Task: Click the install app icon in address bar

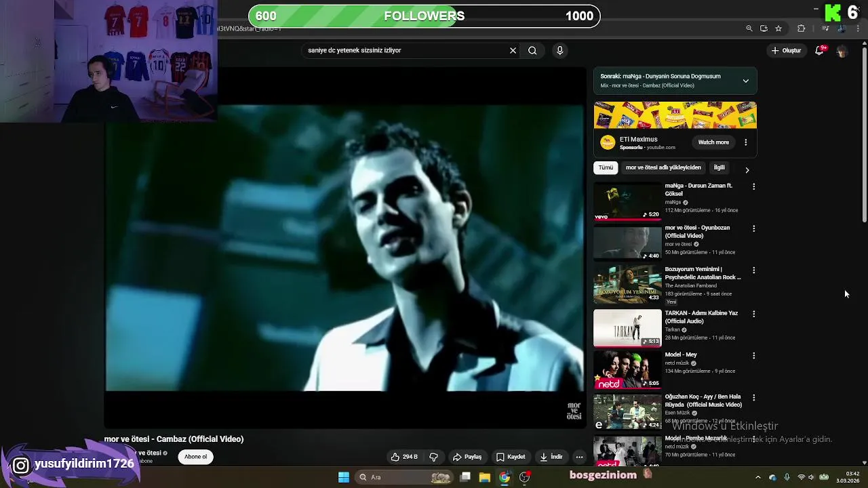Action: click(x=764, y=28)
